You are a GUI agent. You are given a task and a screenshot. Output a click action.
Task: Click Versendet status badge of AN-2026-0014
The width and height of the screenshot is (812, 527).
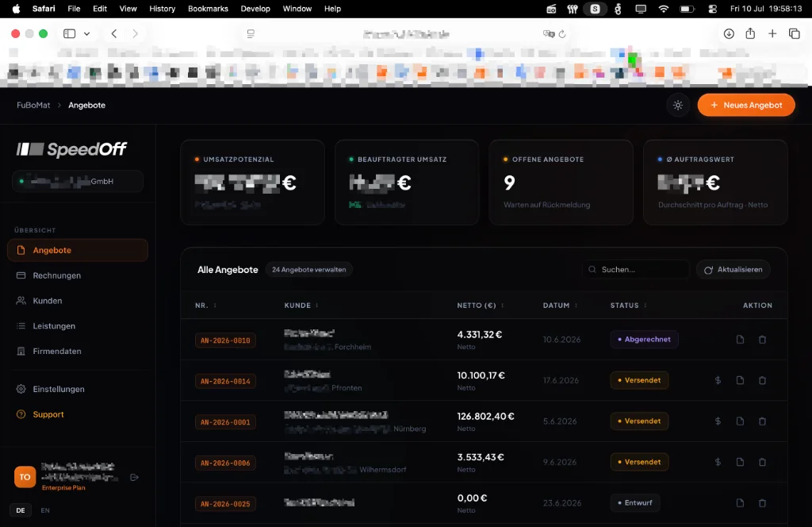click(x=640, y=380)
